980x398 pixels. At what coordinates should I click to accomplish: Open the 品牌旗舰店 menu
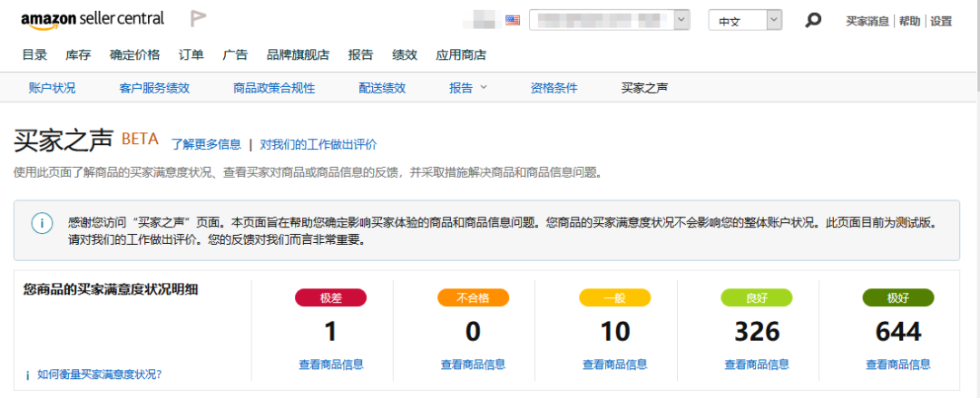pos(298,54)
